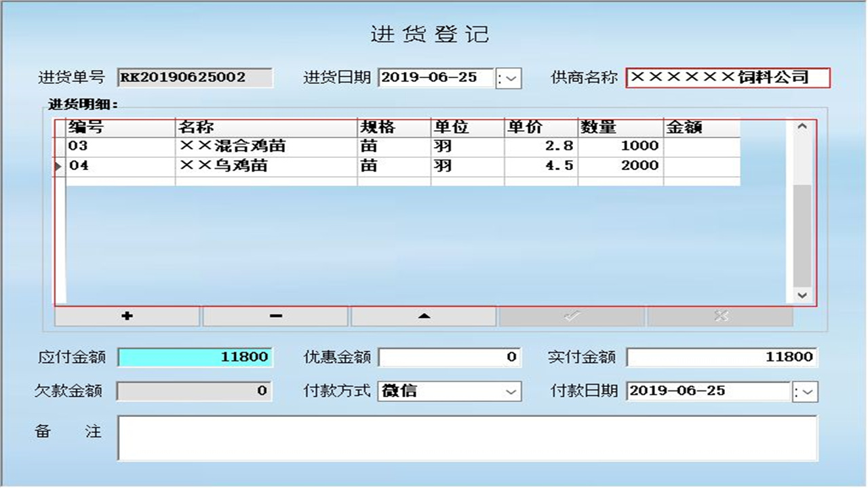Click the 进货明细 section label
Image resolution: width=868 pixels, height=488 pixels.
point(75,104)
